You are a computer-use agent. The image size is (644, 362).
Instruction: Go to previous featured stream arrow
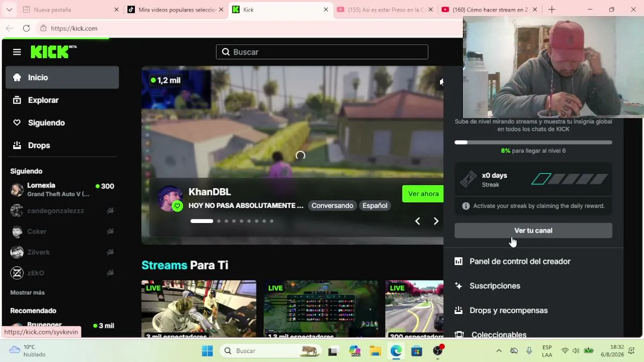417,221
